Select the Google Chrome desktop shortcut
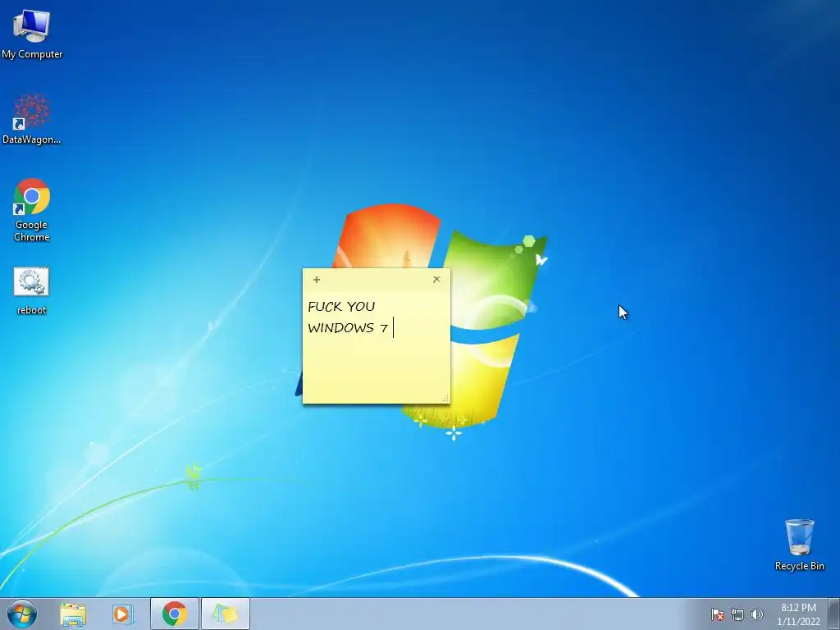The width and height of the screenshot is (840, 630). 32,210
